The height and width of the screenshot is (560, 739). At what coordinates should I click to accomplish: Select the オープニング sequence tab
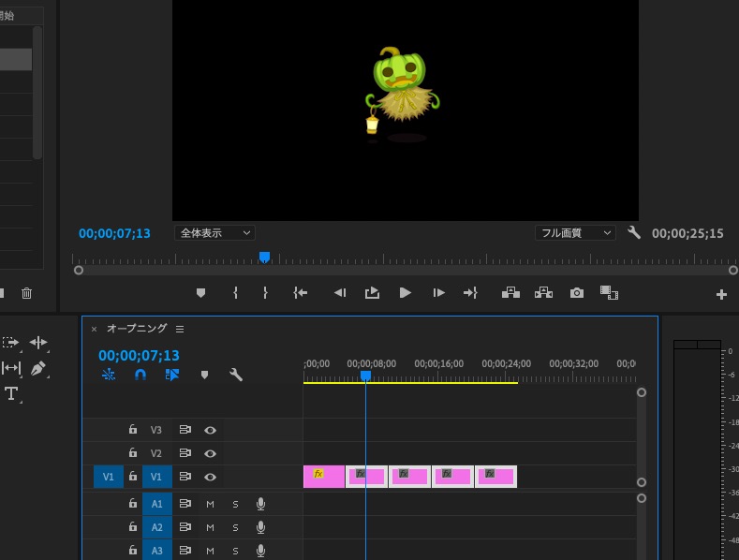click(136, 329)
